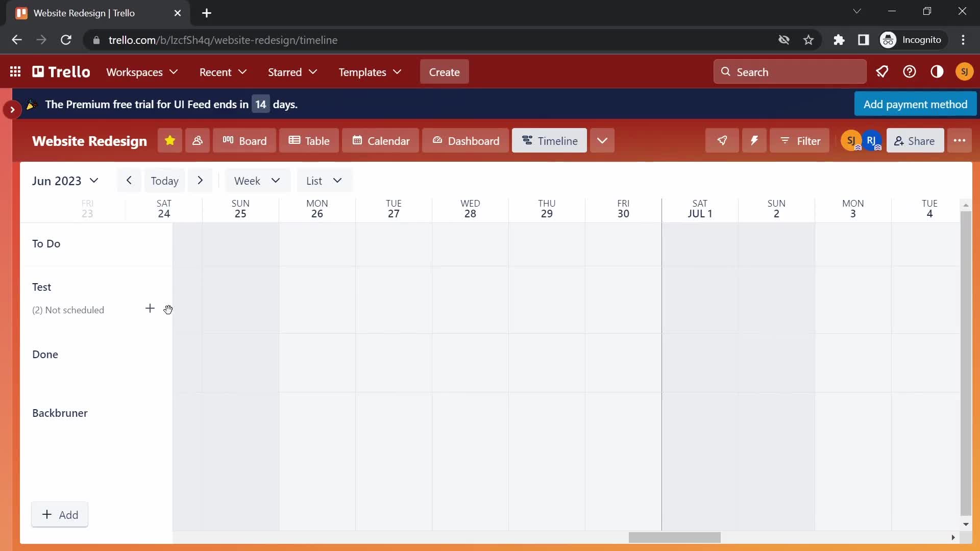Click the Add list button
Viewport: 980px width, 551px height.
point(60,514)
